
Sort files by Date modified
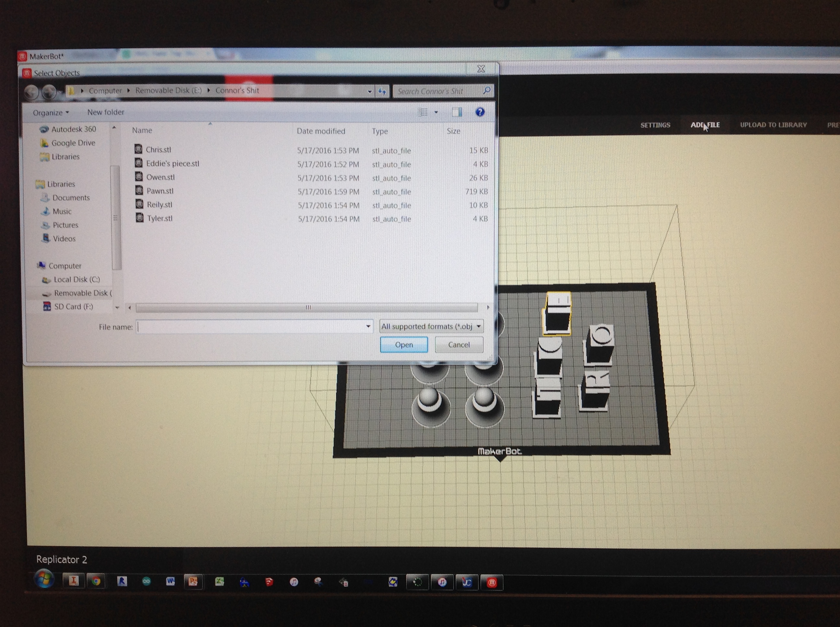tap(321, 131)
